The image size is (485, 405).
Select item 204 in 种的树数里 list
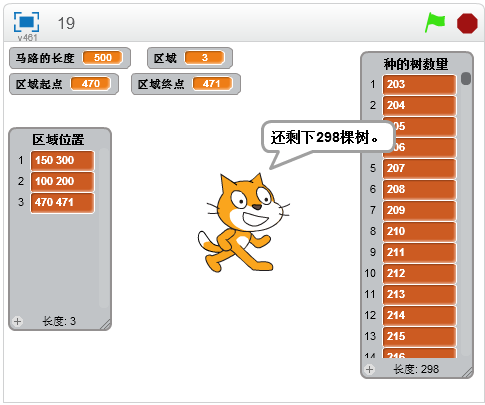click(419, 105)
